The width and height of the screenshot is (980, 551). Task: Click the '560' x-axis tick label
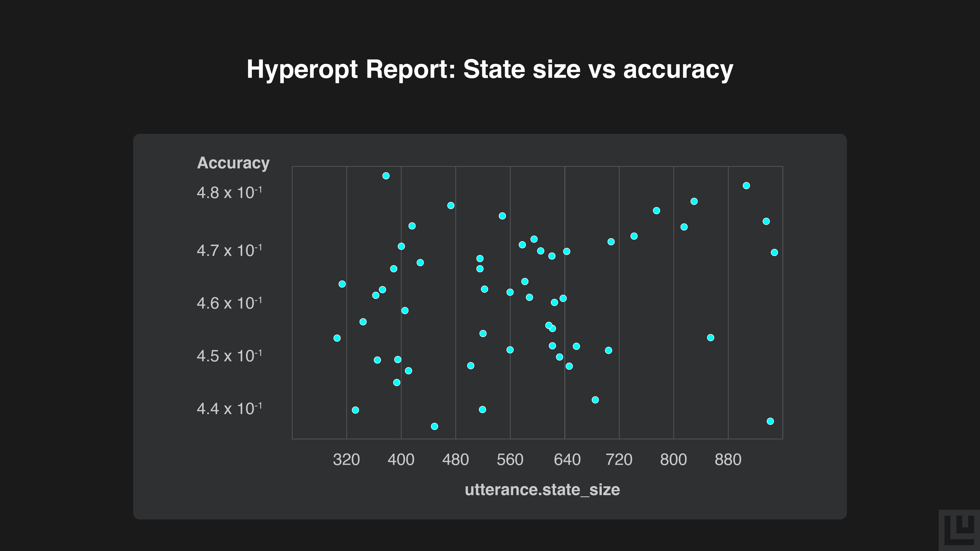pos(510,460)
